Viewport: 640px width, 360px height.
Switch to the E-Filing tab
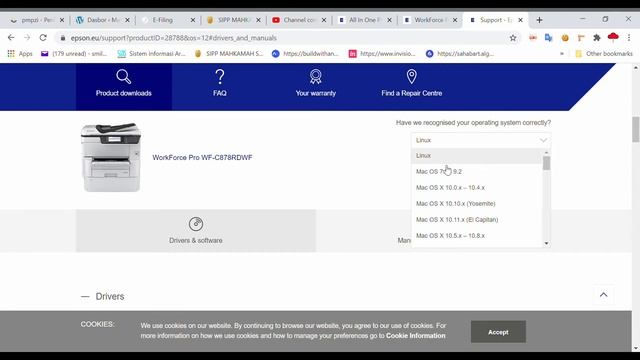pyautogui.click(x=167, y=20)
